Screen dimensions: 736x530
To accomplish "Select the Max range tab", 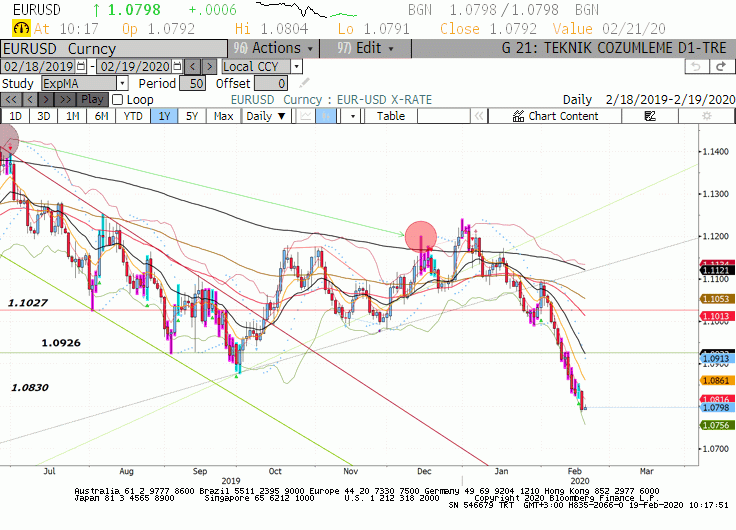I will (223, 116).
